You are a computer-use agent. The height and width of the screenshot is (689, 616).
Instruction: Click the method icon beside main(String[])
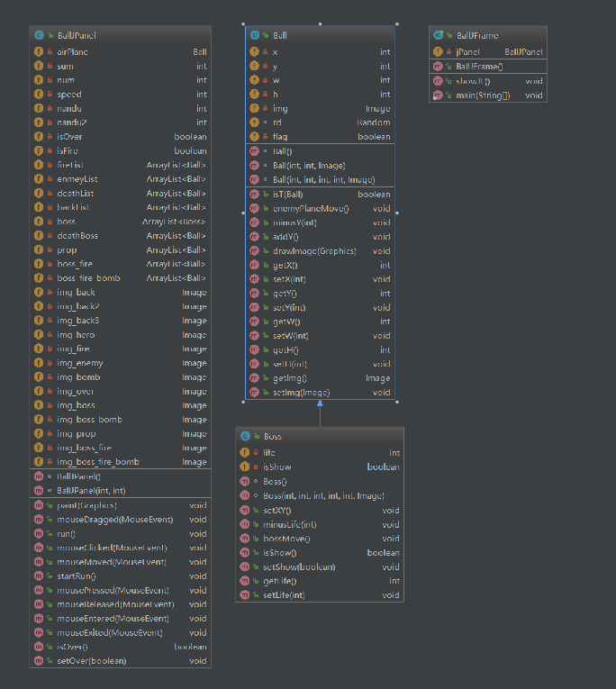coord(438,95)
